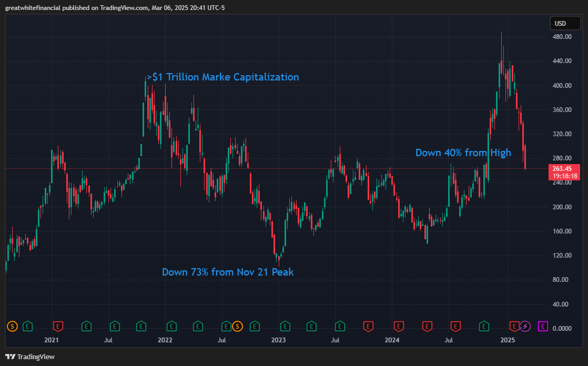Select the red earnings marker midway between 2024 and Jul 2024
This screenshot has height=366, width=588.
coord(427,326)
